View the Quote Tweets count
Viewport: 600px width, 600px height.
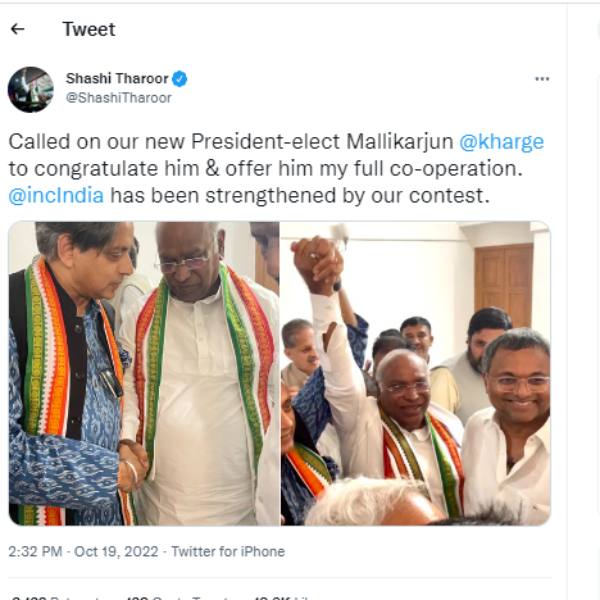tap(170, 597)
